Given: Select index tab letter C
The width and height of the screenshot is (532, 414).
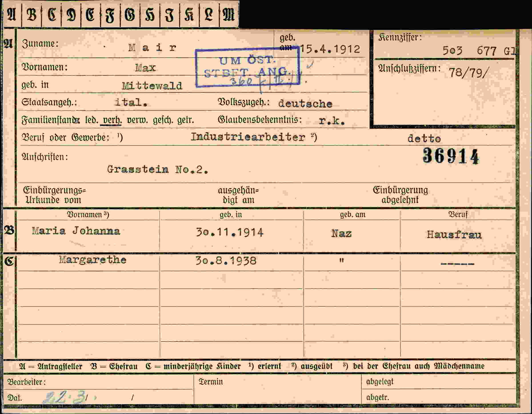Looking at the screenshot, I should (52, 15).
